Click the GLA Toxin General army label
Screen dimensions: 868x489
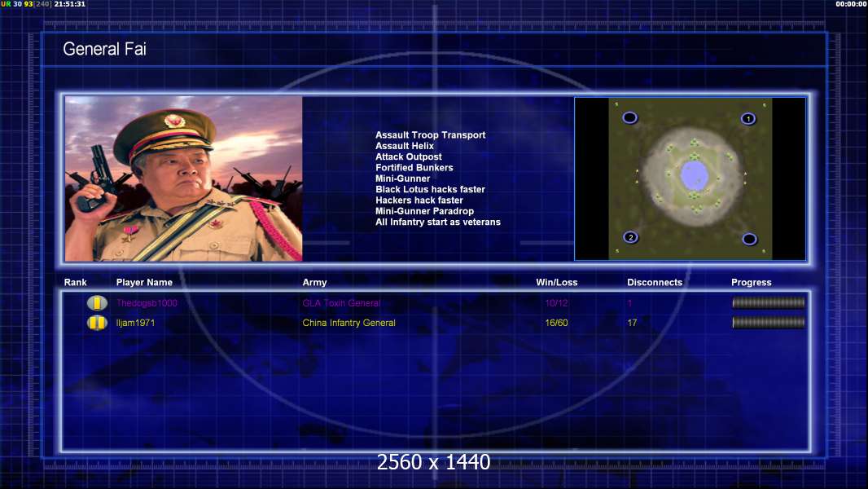click(341, 303)
